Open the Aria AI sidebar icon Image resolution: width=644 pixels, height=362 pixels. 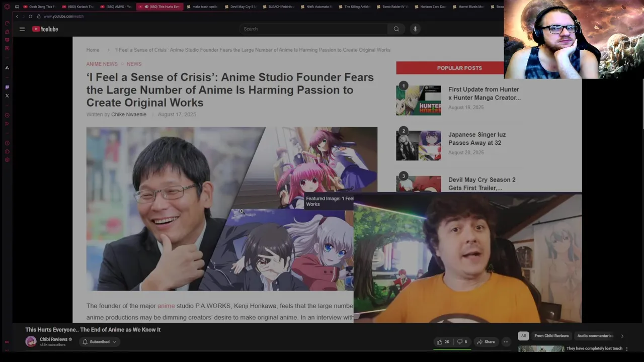7,68
